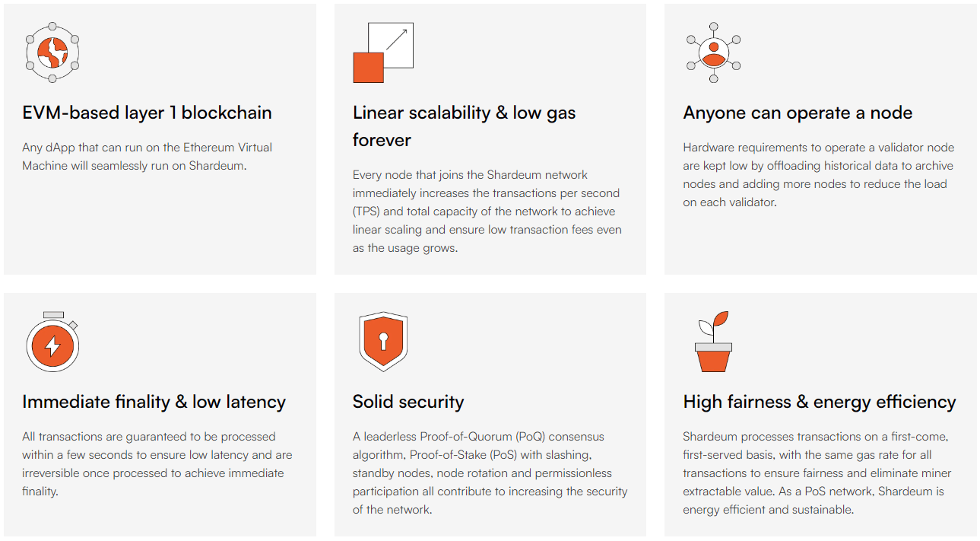Click the Ethereum Virtual Machine description text
This screenshot has height=541, width=980.
(147, 157)
